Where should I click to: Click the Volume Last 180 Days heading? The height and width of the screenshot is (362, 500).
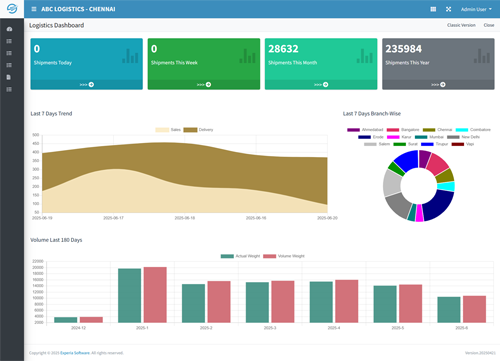pyautogui.click(x=56, y=240)
